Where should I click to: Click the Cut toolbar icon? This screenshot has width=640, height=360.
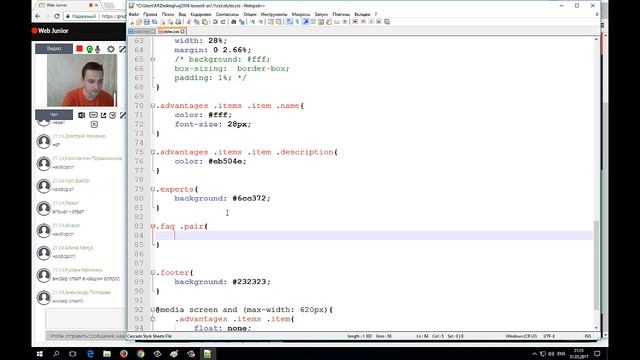[189, 22]
